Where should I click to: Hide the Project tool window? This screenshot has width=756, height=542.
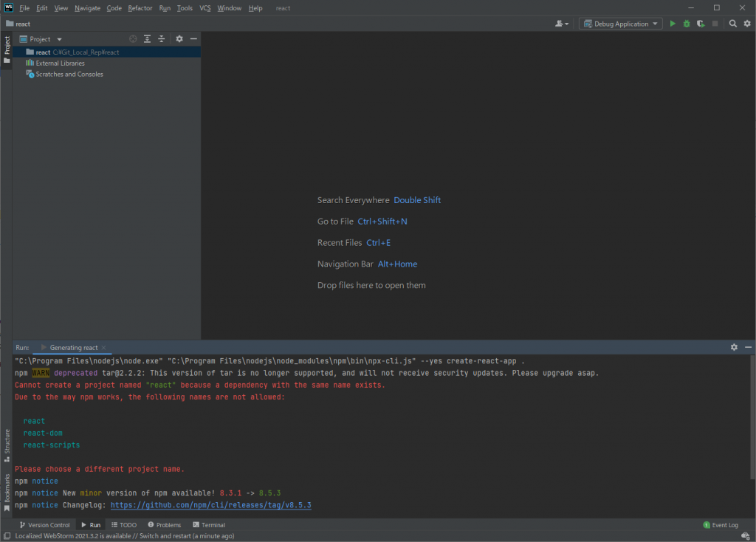tap(193, 39)
